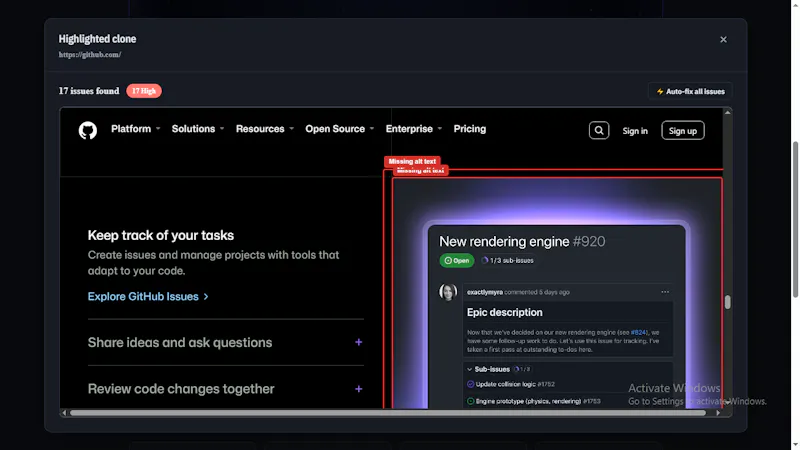Viewport: 800px width, 450px height.
Task: Open the Pricing menu item
Action: tap(469, 129)
